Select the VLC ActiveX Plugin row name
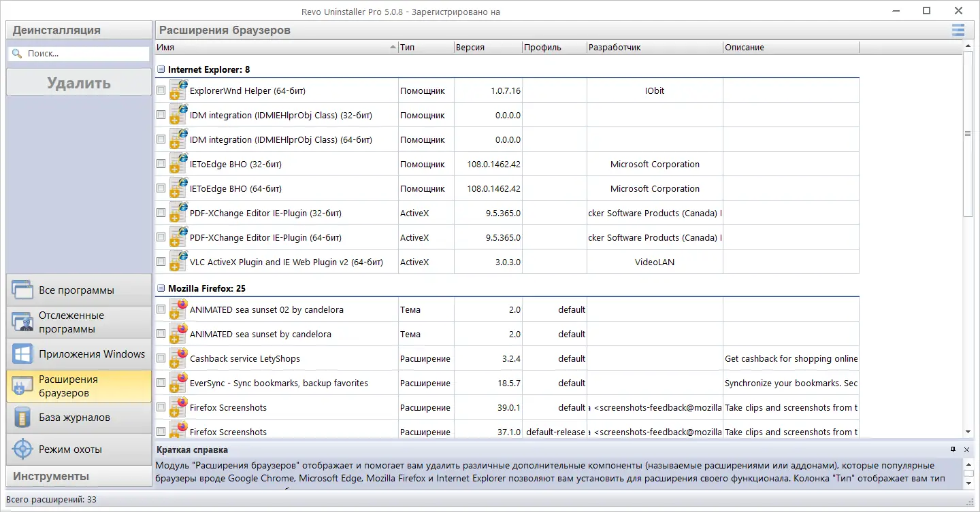Image resolution: width=980 pixels, height=512 pixels. click(x=287, y=262)
